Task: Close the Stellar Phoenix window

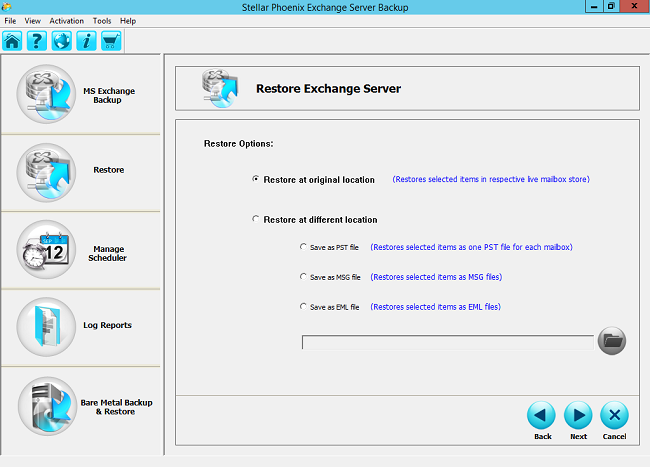Action: (634, 6)
